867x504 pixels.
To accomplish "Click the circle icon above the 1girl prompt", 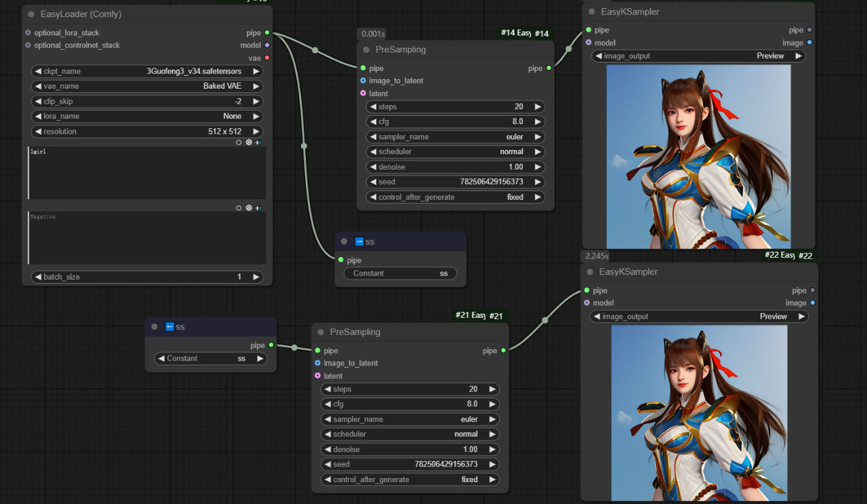I will tap(239, 143).
